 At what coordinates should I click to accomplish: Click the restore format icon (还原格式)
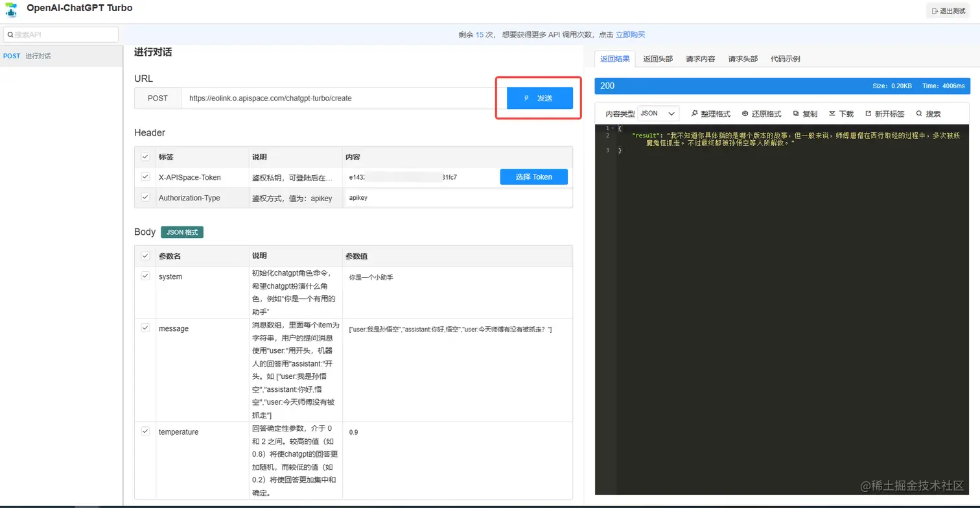coord(745,114)
